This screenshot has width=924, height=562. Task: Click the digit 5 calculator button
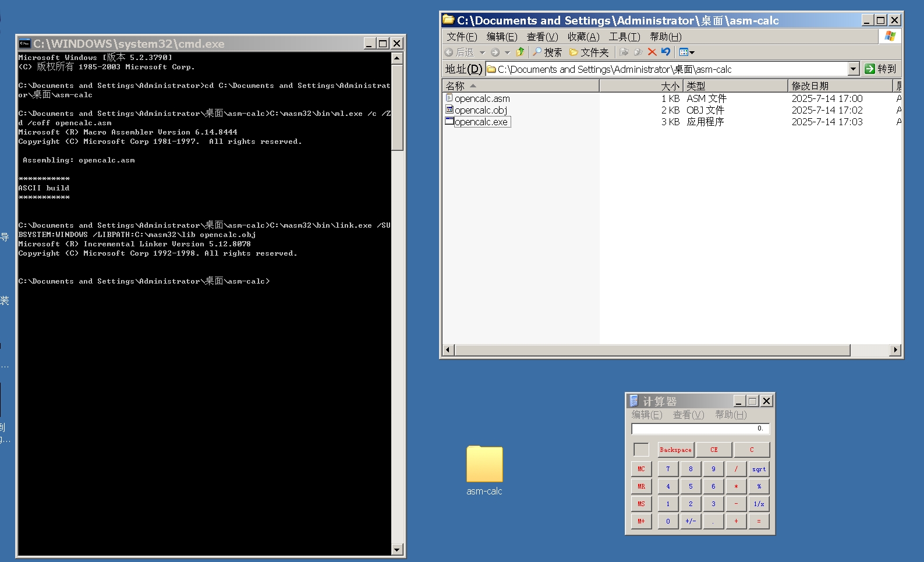pyautogui.click(x=691, y=486)
